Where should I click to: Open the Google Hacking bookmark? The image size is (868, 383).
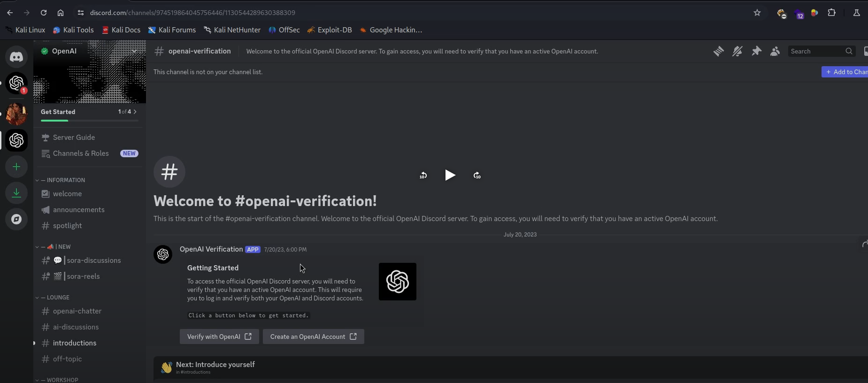pyautogui.click(x=391, y=30)
